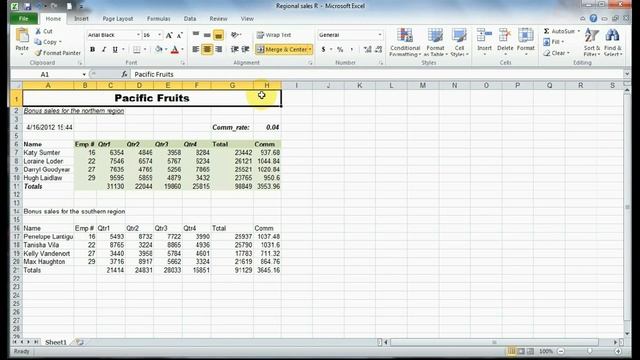
Task: Switch to the Review tab
Action: [x=218, y=19]
